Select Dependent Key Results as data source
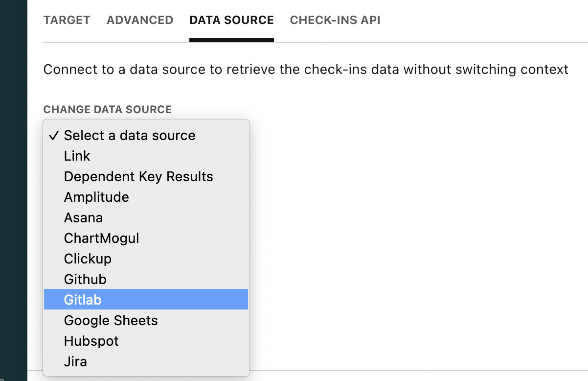Viewport: 588px width, 381px height. (138, 177)
